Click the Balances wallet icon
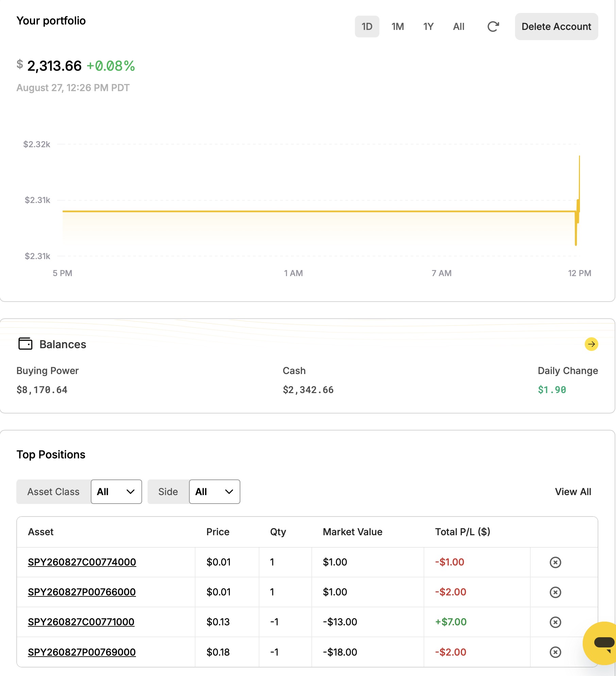Screen dimensions: 616x676 click(x=25, y=344)
